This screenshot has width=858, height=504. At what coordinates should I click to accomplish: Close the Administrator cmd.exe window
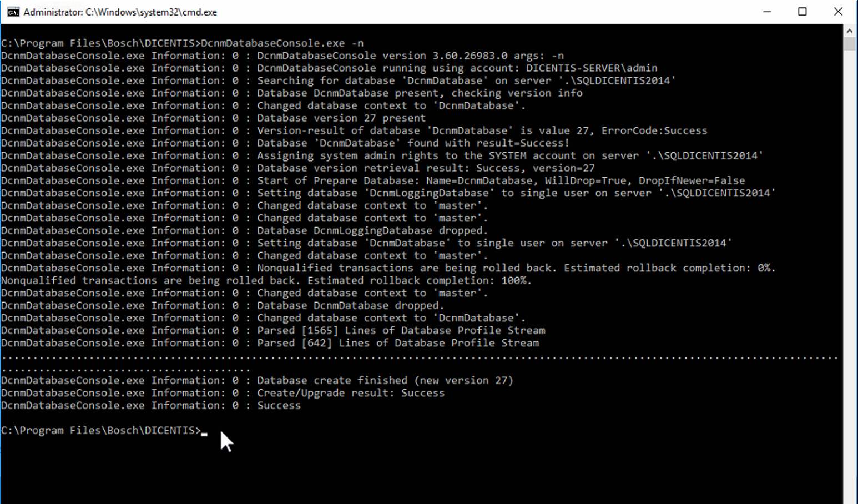[x=838, y=12]
